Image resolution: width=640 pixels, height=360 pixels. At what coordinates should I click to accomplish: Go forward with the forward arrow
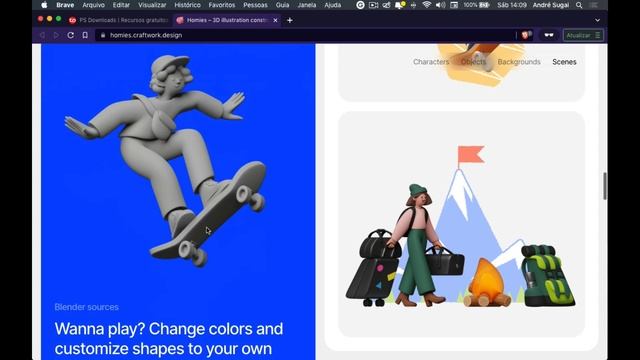click(x=56, y=36)
